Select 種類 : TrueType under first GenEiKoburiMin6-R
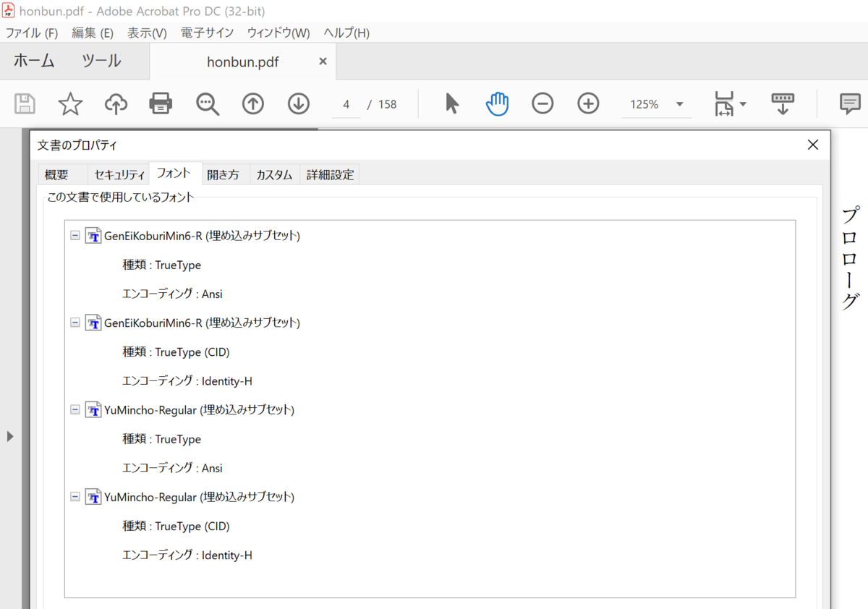 (x=162, y=265)
